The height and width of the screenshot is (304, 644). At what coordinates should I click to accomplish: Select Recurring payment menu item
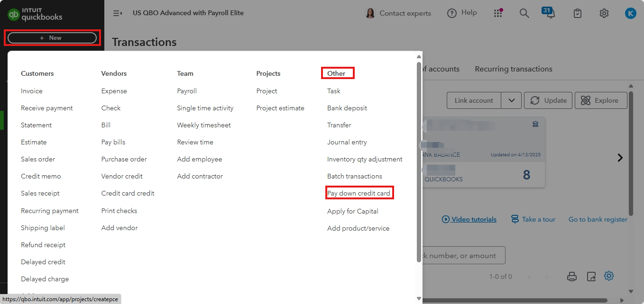click(x=50, y=211)
